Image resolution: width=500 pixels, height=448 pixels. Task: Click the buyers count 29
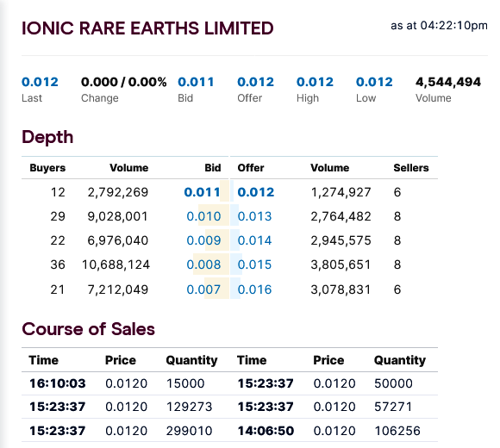pyautogui.click(x=58, y=216)
